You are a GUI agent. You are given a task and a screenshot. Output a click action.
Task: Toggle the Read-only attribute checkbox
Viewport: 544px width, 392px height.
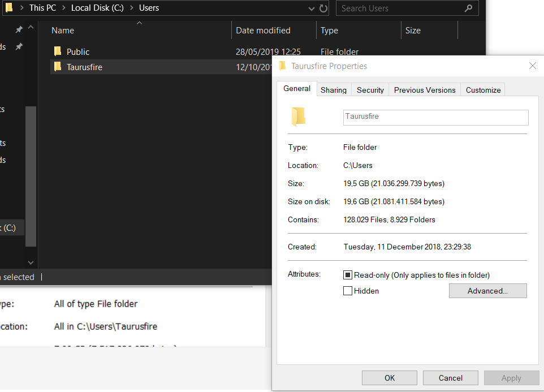pyautogui.click(x=348, y=275)
